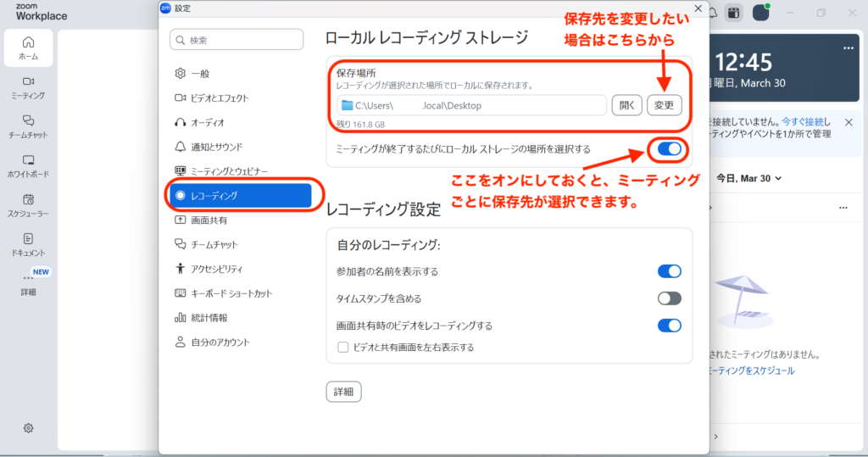
Task: Enable the timestamp in recording toggle
Action: [669, 298]
